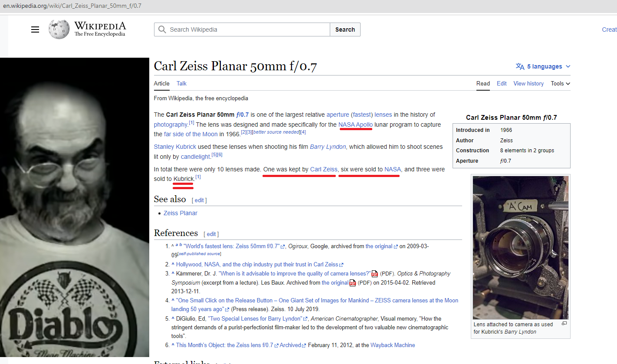617x364 pixels.
Task: Click the external link icon after 'Carl Zeiss' reference 2
Action: click(341, 265)
